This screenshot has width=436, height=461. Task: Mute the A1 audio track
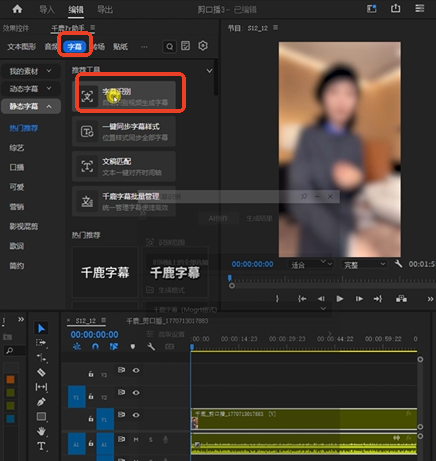point(136,440)
